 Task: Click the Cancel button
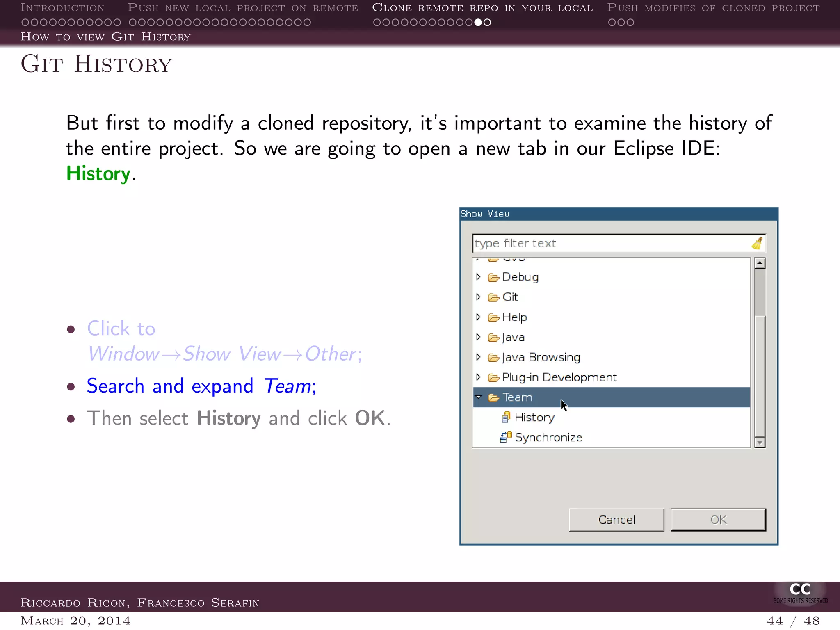616,520
